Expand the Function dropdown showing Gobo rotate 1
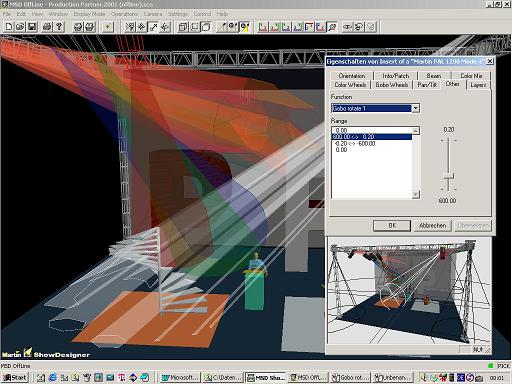 click(415, 108)
